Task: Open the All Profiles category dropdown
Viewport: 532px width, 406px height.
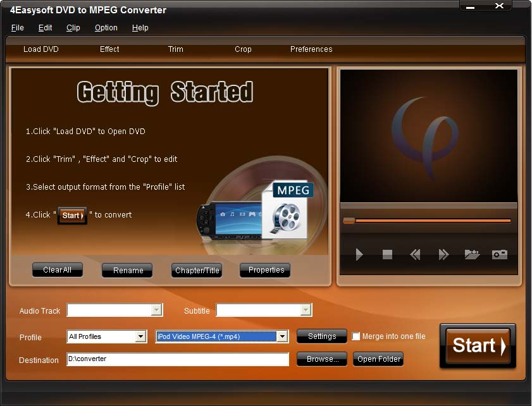Action: pos(141,336)
